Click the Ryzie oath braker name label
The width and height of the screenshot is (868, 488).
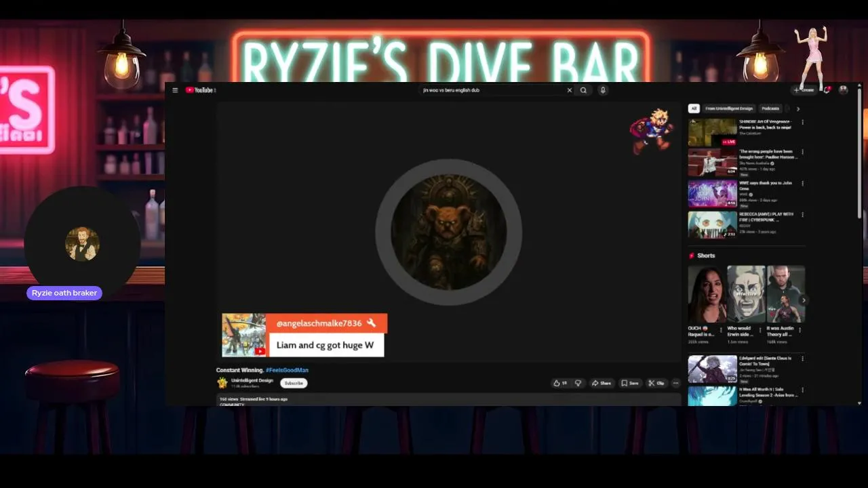[x=64, y=293]
